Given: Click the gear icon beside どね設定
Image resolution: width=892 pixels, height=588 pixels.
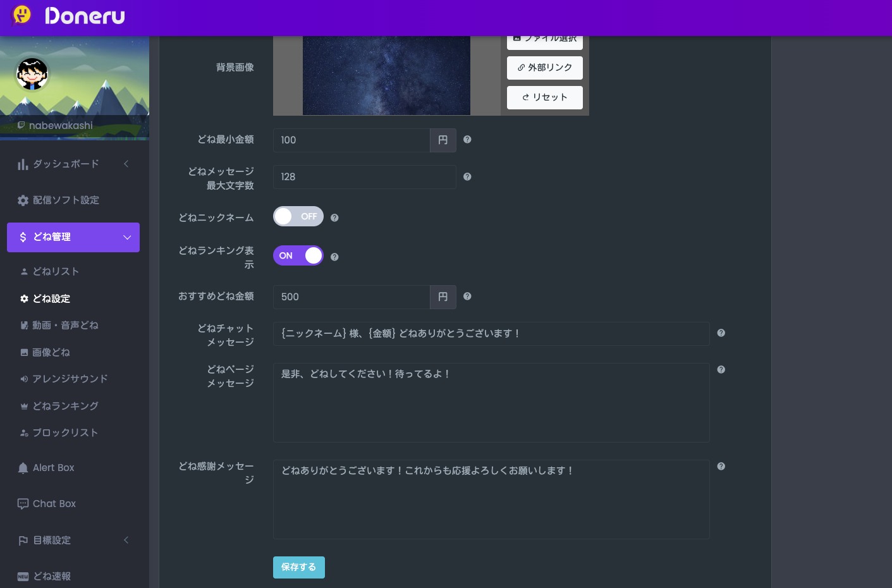Looking at the screenshot, I should point(24,298).
